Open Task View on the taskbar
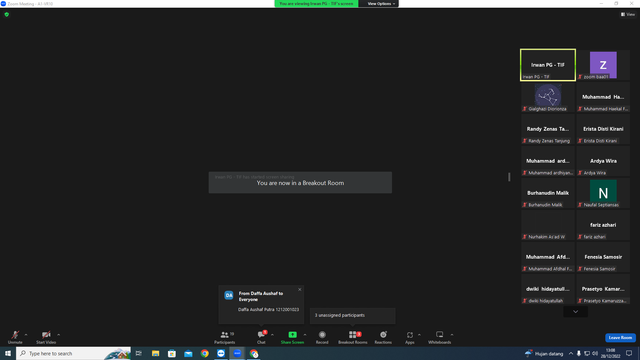This screenshot has height=360, width=640. coord(139,353)
